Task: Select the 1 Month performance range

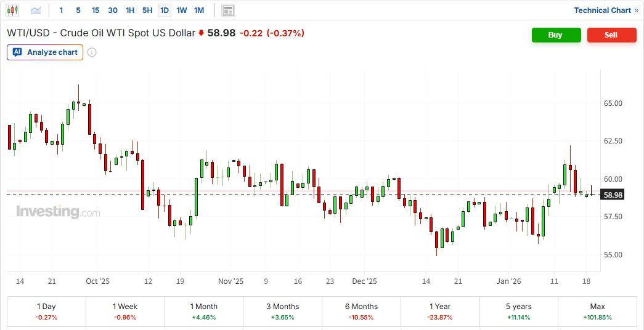Action: tap(204, 312)
